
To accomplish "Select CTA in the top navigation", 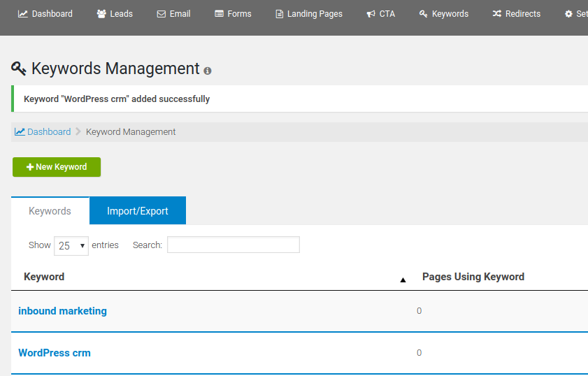I will (x=381, y=14).
